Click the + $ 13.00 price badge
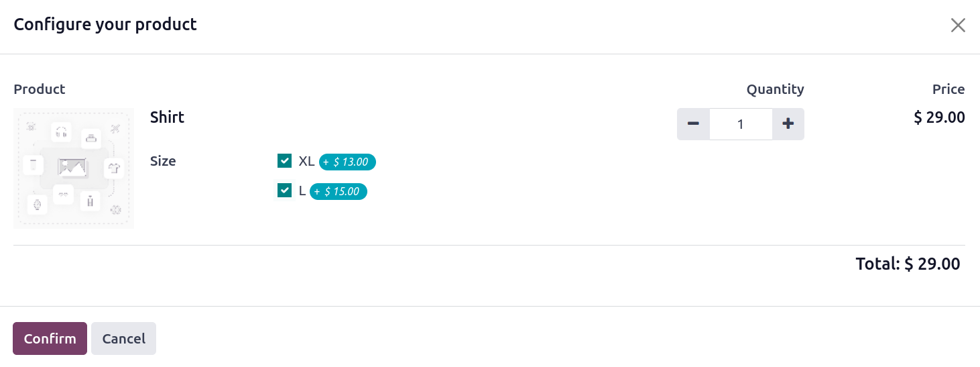980x367 pixels. click(347, 162)
